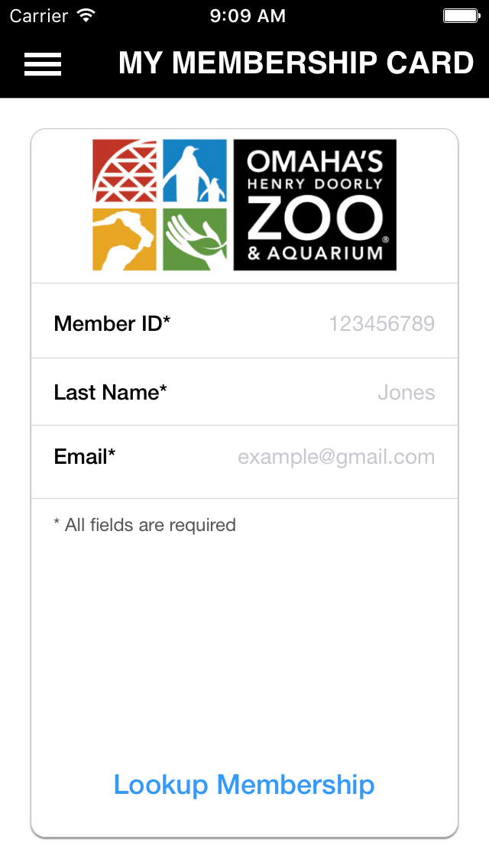Click the red dome logo tile
The image size is (489, 868).
click(x=125, y=170)
